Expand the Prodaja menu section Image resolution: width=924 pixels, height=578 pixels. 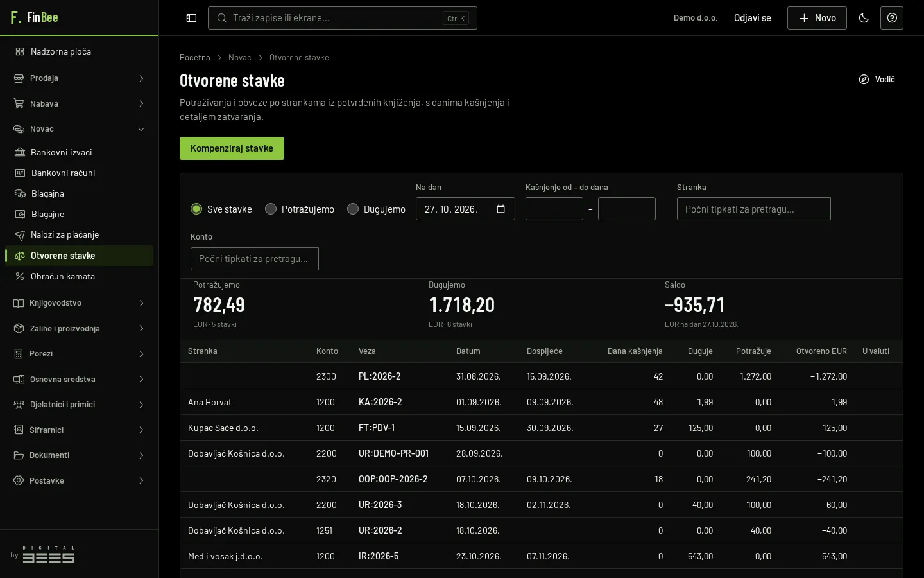[79, 78]
